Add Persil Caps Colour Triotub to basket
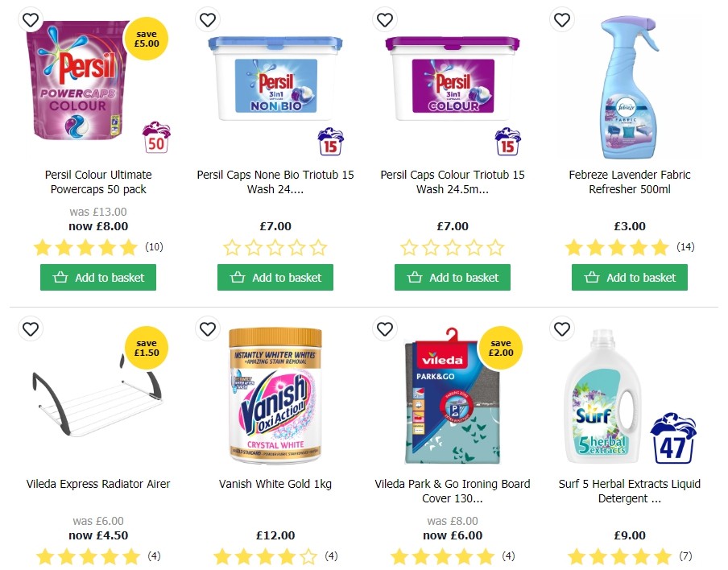 pos(453,277)
